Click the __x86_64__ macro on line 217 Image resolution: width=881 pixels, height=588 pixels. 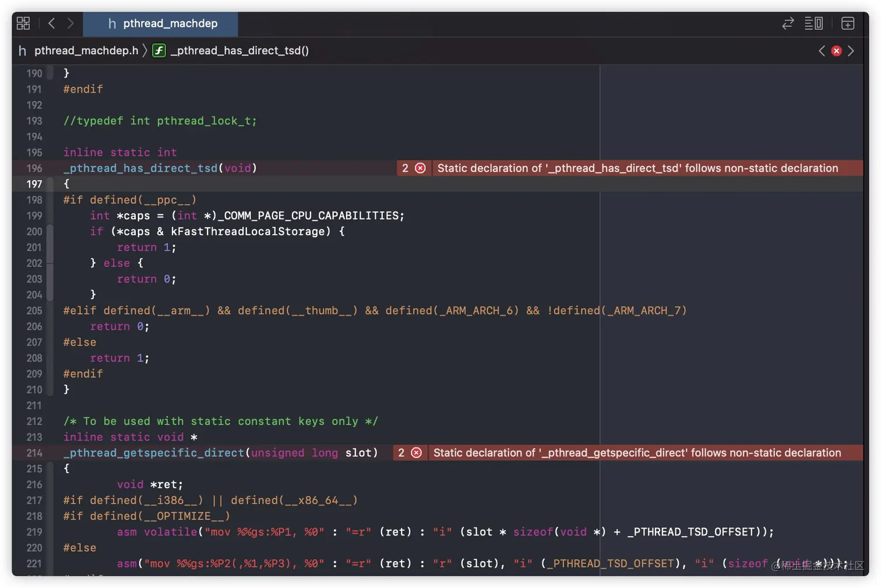tap(318, 501)
